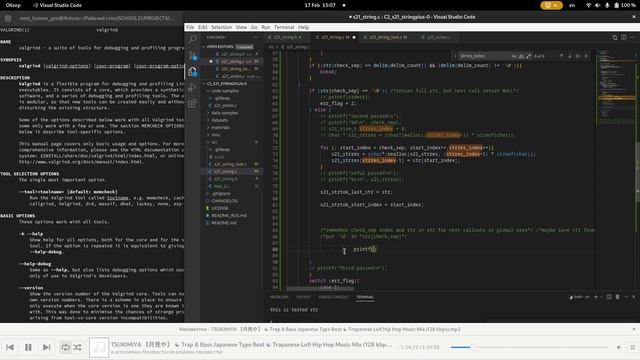Click the split editor icon in editor toolbar

624,37
